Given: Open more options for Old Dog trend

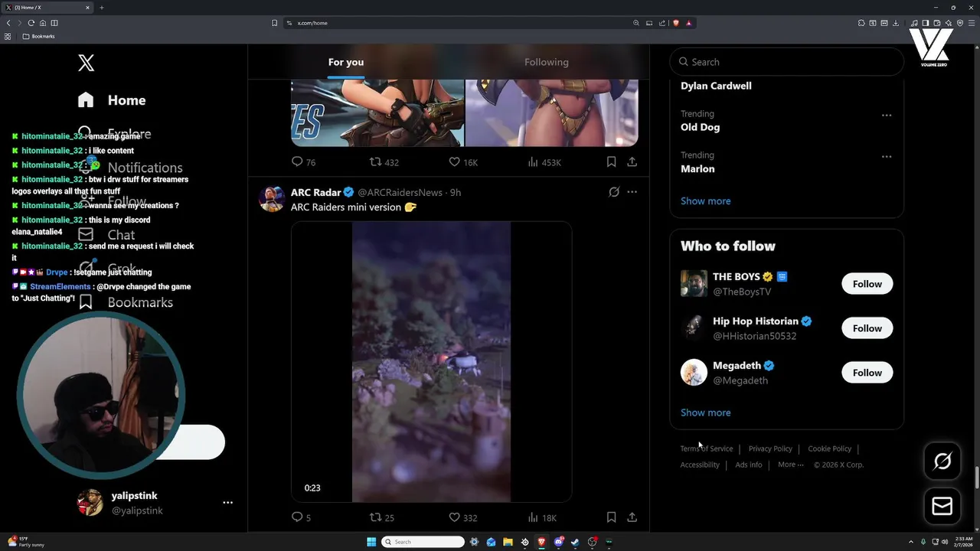Looking at the screenshot, I should point(886,115).
